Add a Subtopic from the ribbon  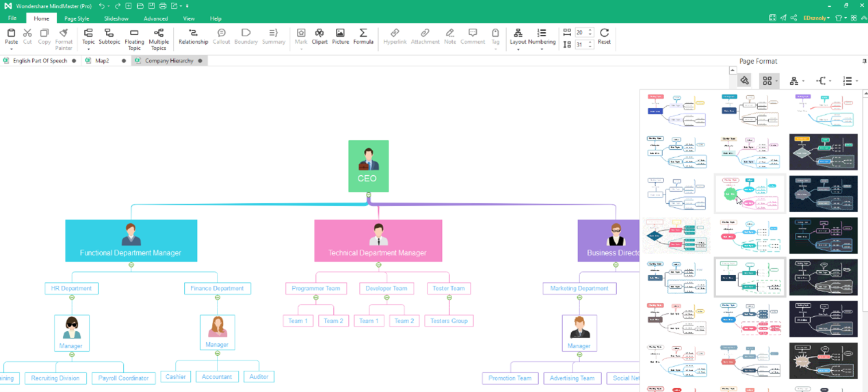click(109, 36)
